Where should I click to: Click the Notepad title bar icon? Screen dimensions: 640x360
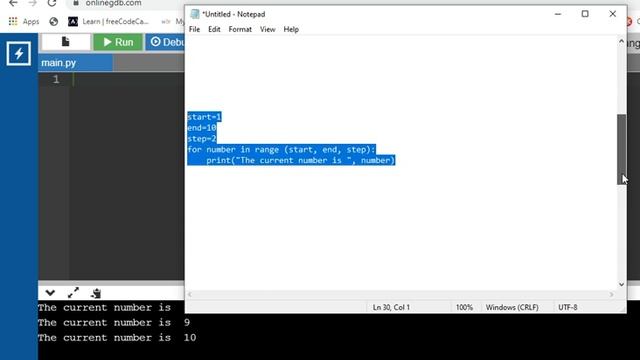(x=195, y=14)
